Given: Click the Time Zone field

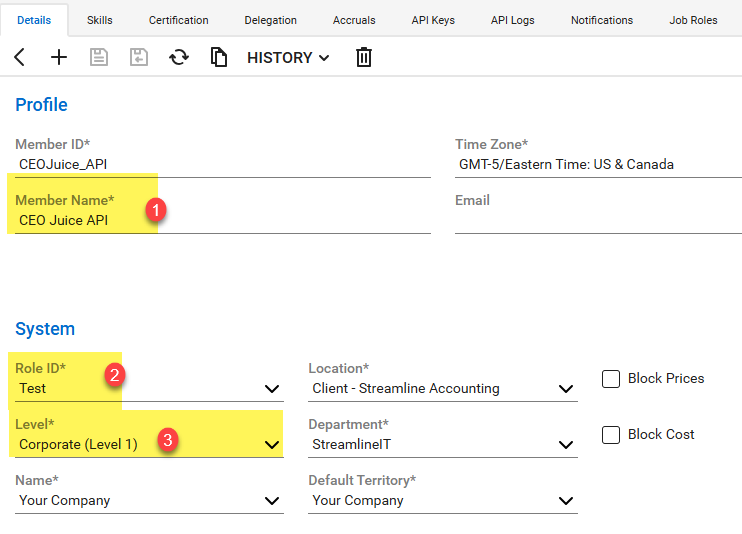Looking at the screenshot, I should [x=598, y=165].
